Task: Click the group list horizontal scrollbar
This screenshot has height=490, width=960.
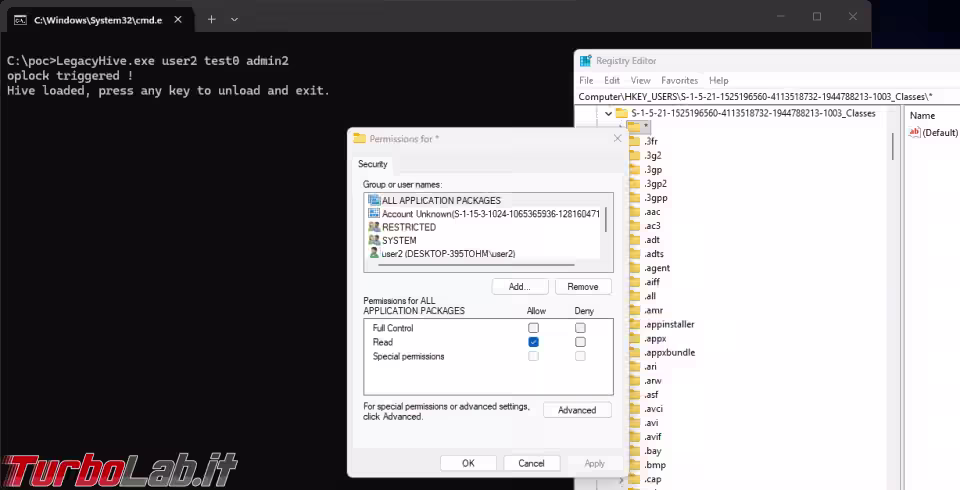Action: (478, 265)
